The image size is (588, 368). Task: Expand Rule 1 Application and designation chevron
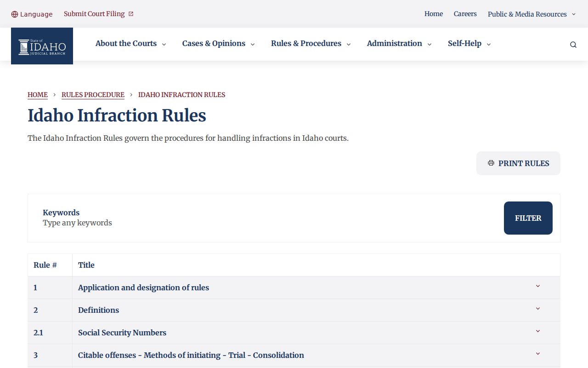538,286
